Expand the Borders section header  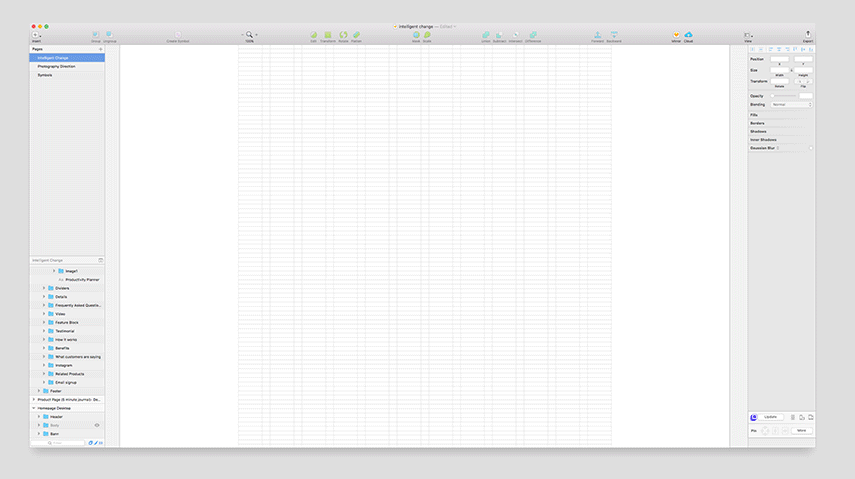click(x=757, y=123)
